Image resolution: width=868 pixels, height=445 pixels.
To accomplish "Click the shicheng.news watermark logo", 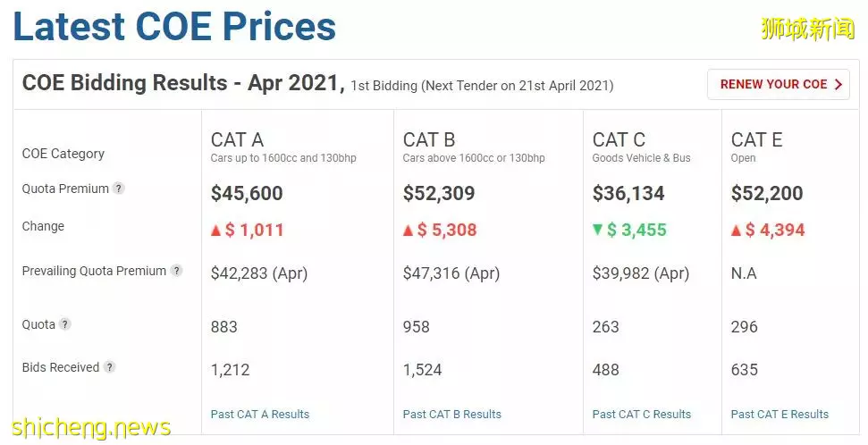I will coord(91,427).
